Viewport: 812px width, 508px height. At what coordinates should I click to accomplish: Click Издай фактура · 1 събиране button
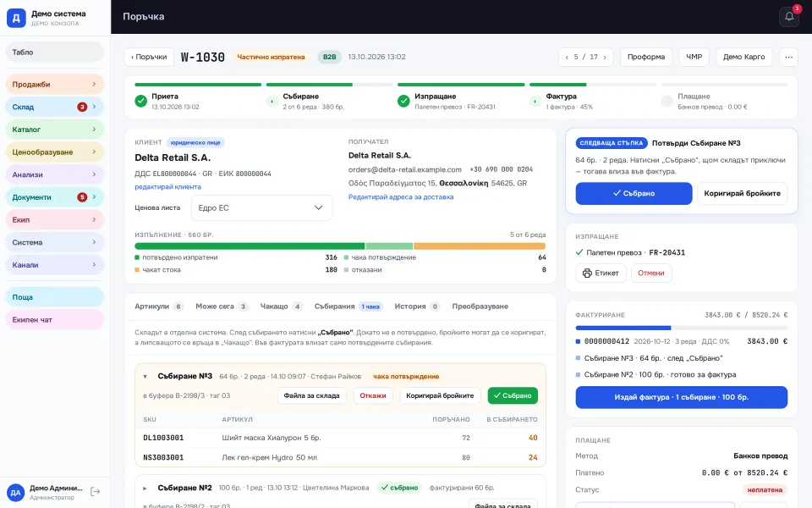click(682, 397)
